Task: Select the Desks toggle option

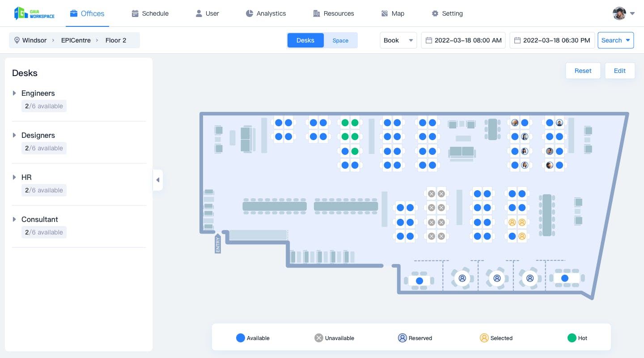Action: click(305, 40)
